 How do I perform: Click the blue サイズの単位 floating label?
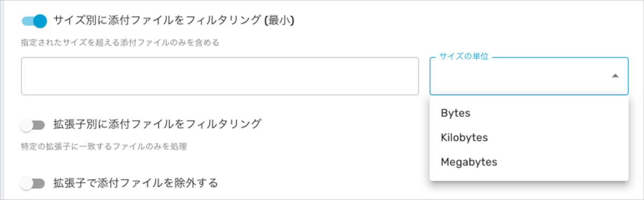click(x=464, y=56)
